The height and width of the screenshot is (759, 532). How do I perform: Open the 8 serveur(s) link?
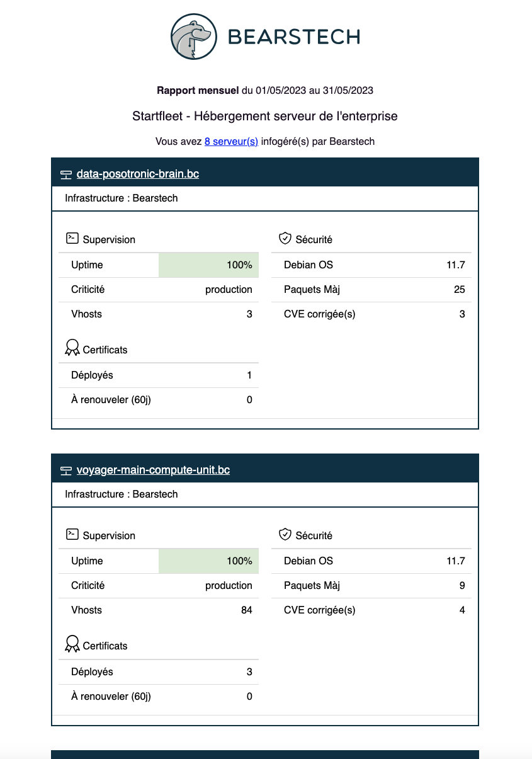(x=231, y=142)
